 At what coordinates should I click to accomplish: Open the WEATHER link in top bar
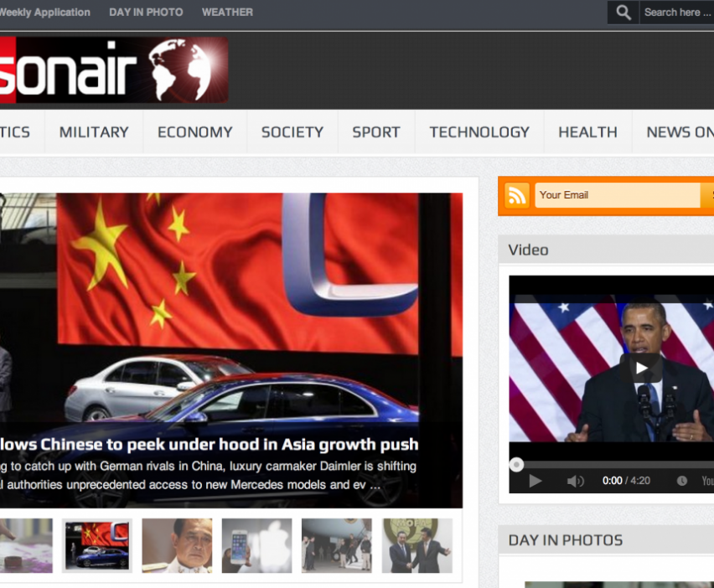point(227,13)
